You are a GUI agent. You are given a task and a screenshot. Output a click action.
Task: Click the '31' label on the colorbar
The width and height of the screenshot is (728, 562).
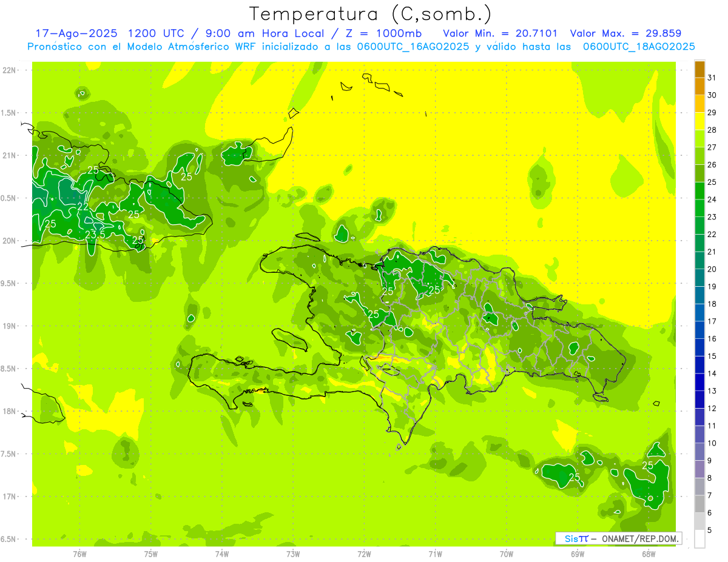(x=712, y=78)
